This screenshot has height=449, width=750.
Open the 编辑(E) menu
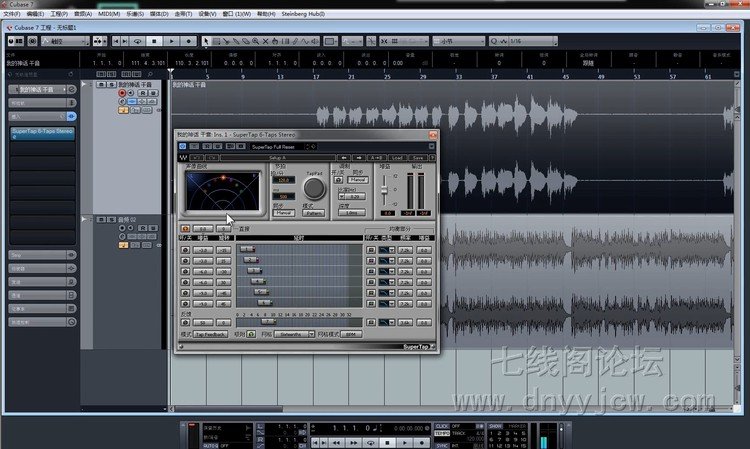[35, 14]
